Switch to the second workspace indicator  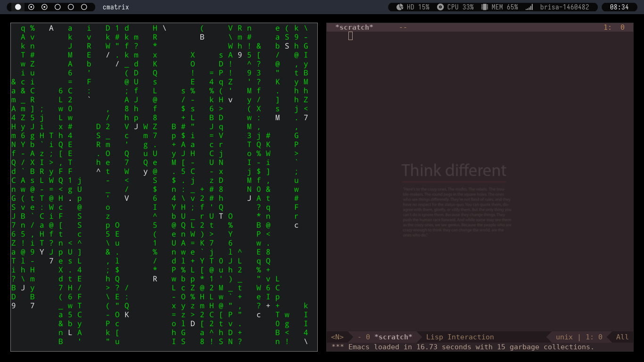pyautogui.click(x=31, y=7)
